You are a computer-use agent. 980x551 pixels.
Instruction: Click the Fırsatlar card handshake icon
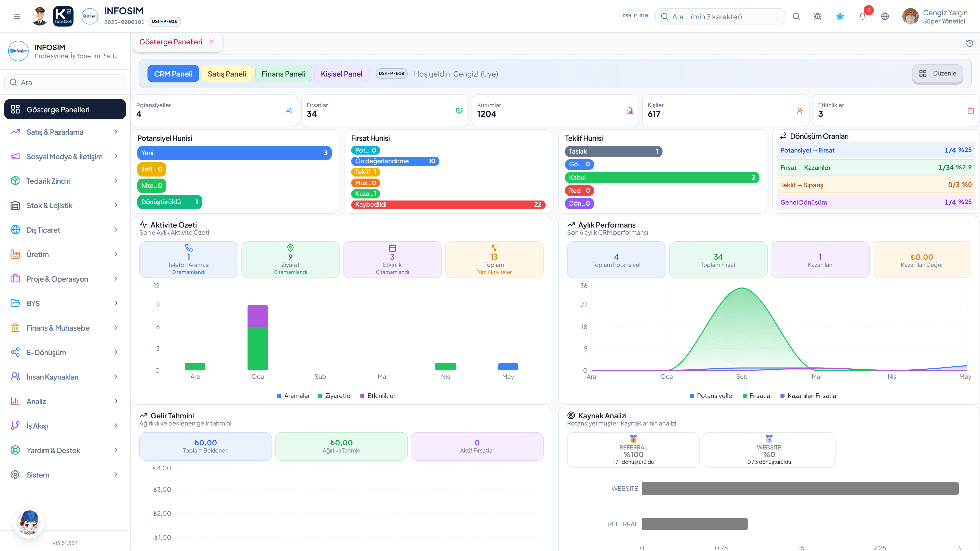(459, 111)
